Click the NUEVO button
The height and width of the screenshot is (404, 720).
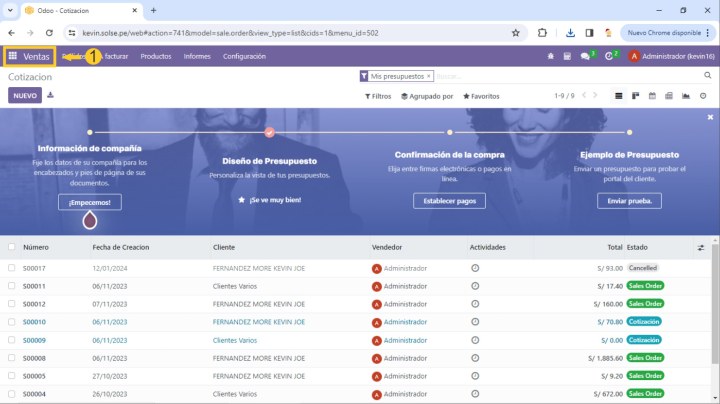[x=25, y=96]
